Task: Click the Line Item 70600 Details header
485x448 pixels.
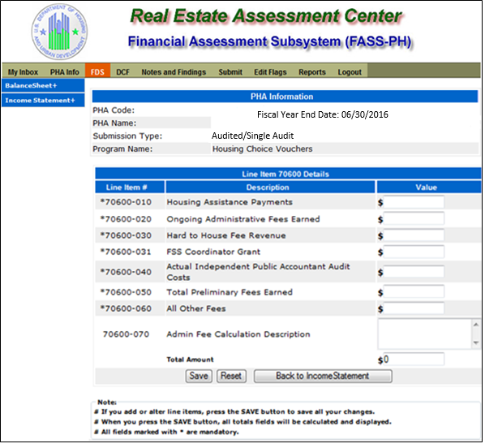Action: [x=288, y=174]
